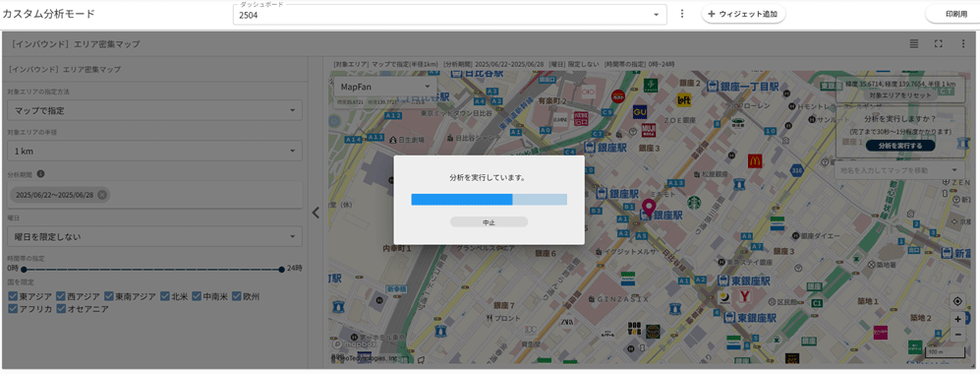
Task: Open widget list view icon
Action: (914, 43)
